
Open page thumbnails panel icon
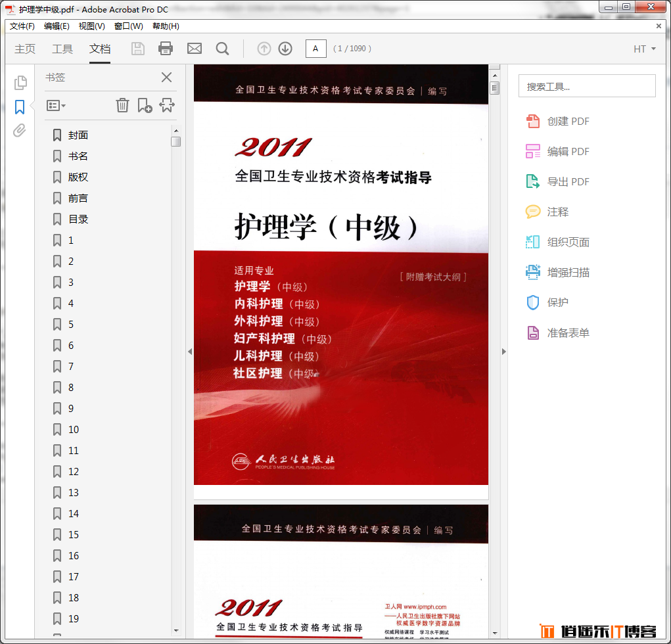pos(20,83)
